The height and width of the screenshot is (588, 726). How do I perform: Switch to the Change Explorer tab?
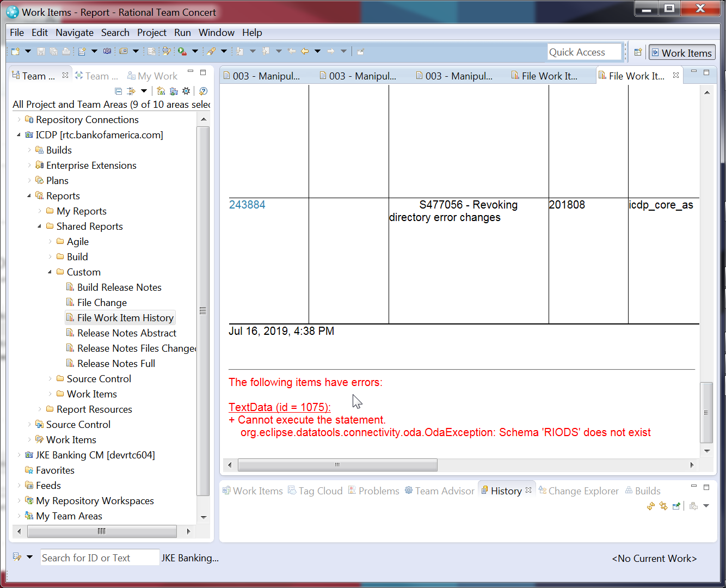(578, 491)
